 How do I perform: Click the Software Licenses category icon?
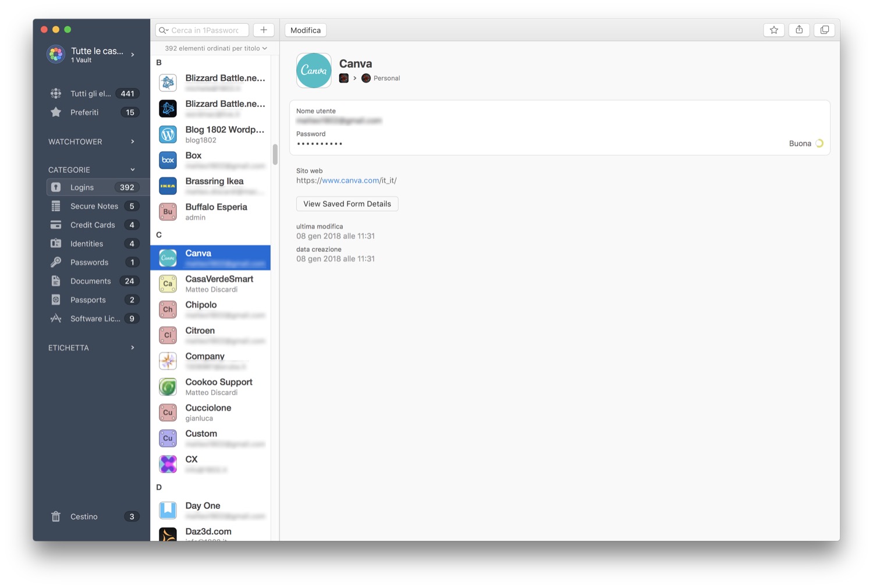[56, 319]
